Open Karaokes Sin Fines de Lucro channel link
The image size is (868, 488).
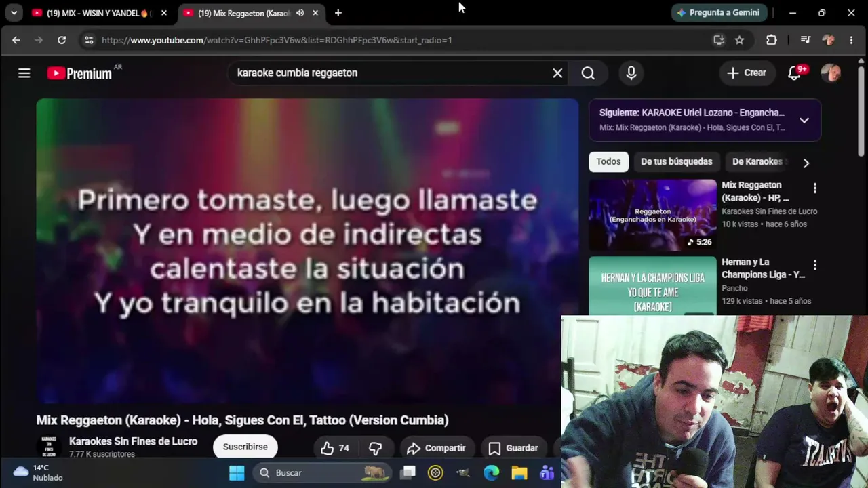(133, 441)
